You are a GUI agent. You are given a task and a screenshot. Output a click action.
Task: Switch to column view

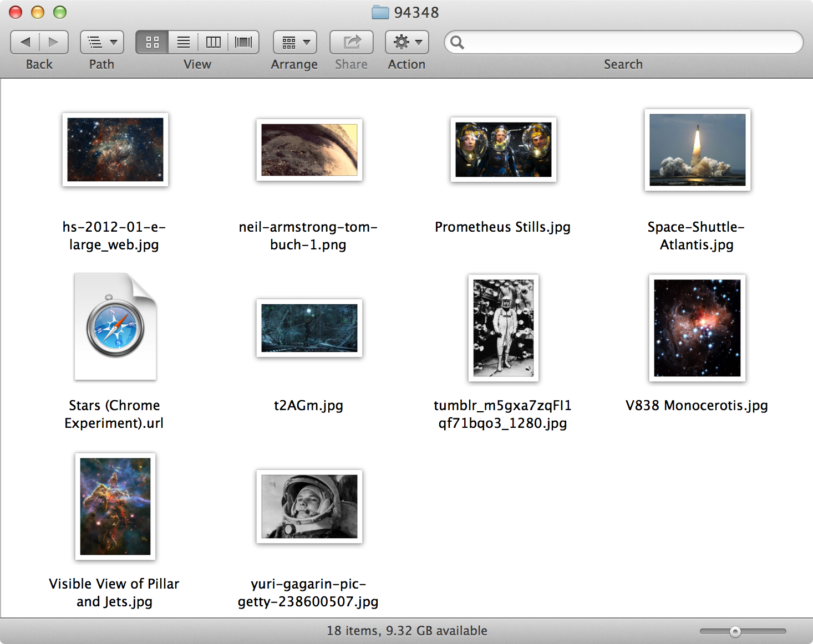(x=214, y=42)
